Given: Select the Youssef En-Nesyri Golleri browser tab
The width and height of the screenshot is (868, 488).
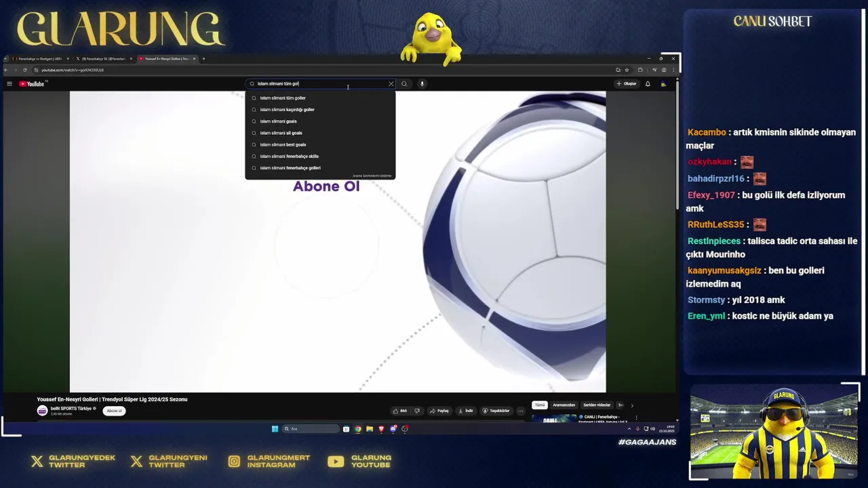Looking at the screenshot, I should (167, 59).
